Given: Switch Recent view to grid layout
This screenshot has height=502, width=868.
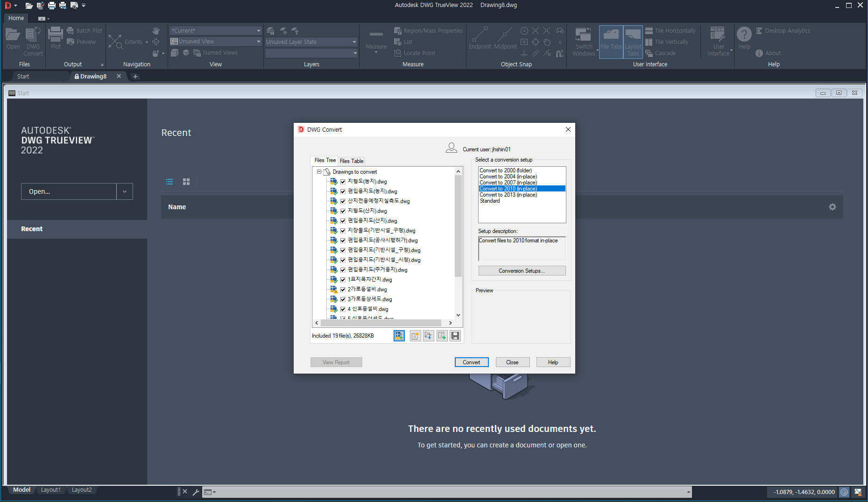Looking at the screenshot, I should (186, 182).
